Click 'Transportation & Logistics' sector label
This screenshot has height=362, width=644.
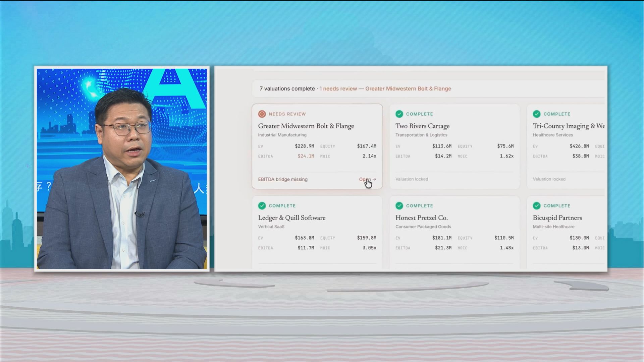click(421, 135)
